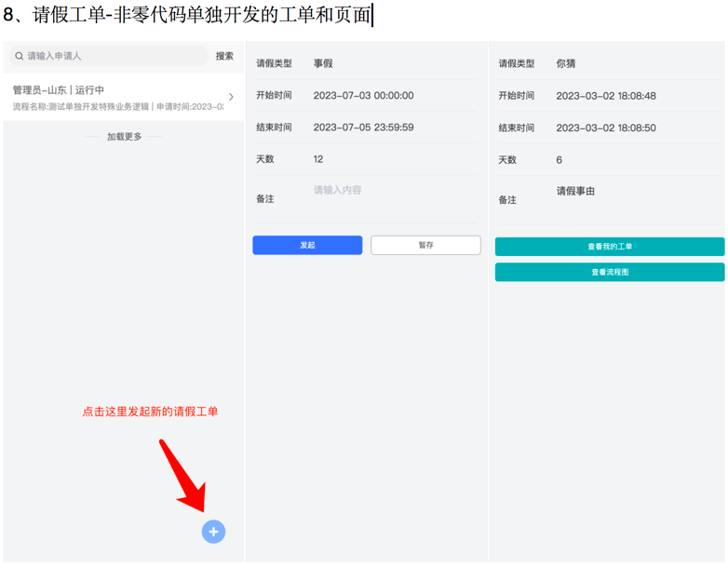Select the 2023-03-02 18:08:48 start time
The height and width of the screenshot is (568, 728).
click(605, 96)
